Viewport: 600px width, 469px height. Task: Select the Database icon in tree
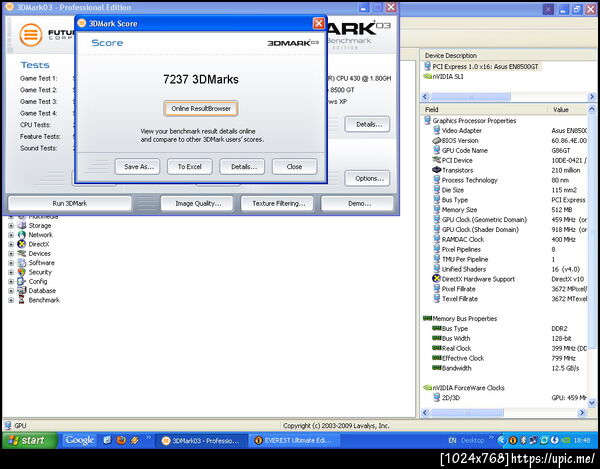tap(22, 291)
